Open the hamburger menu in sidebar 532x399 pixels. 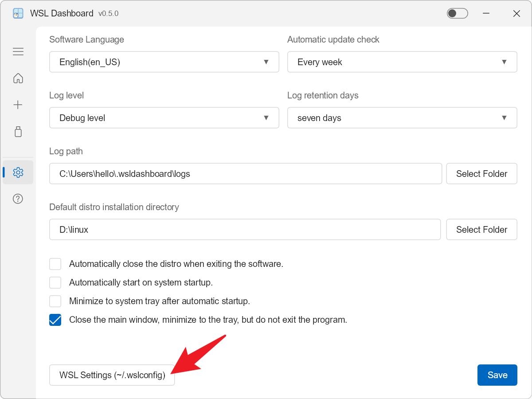pyautogui.click(x=18, y=52)
